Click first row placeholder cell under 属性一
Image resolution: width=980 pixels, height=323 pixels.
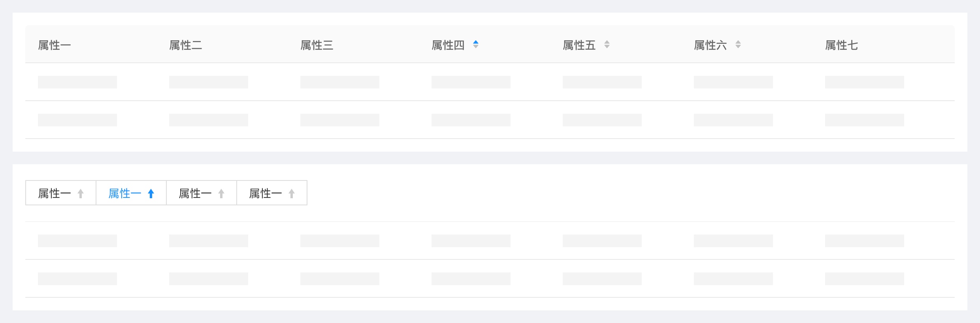pos(77,82)
